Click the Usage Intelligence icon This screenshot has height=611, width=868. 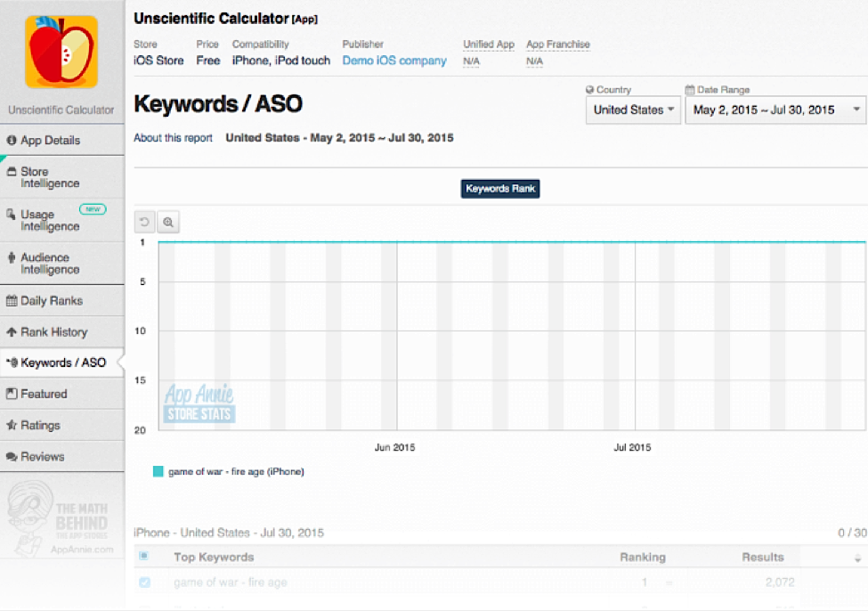tap(11, 215)
